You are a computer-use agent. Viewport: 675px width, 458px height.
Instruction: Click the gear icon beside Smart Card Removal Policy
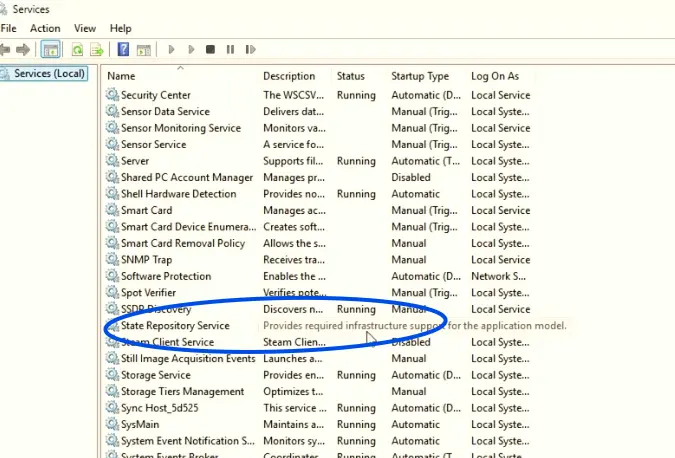[112, 243]
